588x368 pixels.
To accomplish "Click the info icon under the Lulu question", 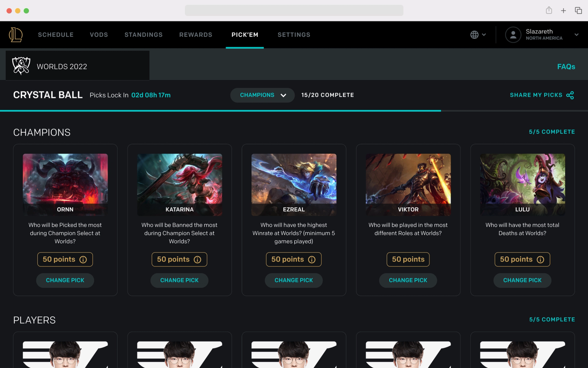I will tap(541, 259).
